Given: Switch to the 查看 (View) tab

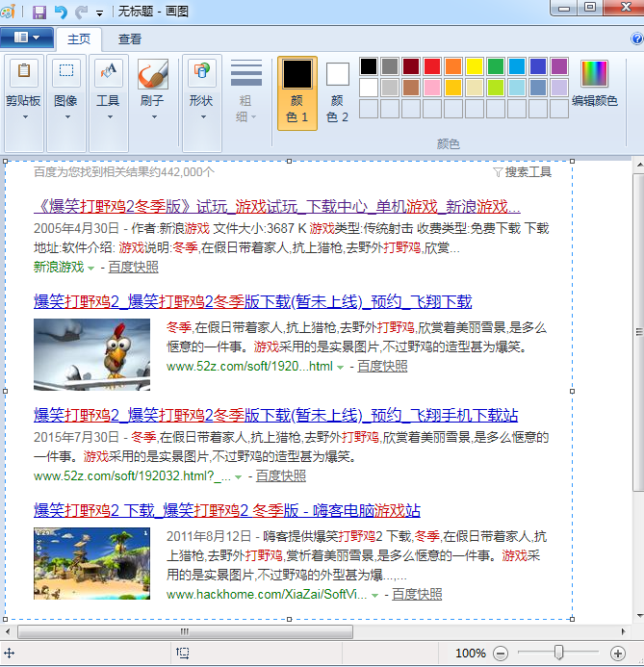Looking at the screenshot, I should [x=130, y=39].
